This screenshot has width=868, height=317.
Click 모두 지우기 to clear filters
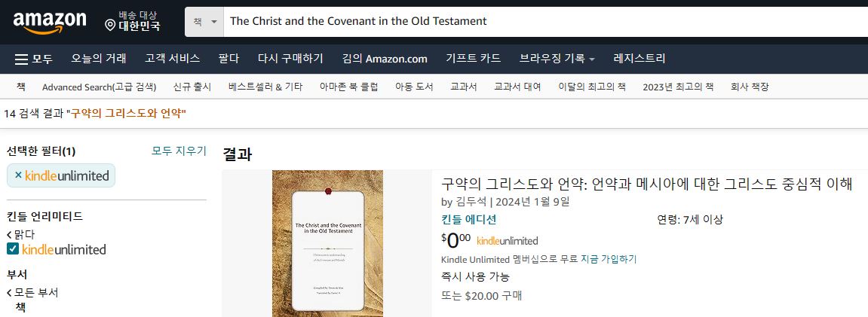tap(179, 151)
